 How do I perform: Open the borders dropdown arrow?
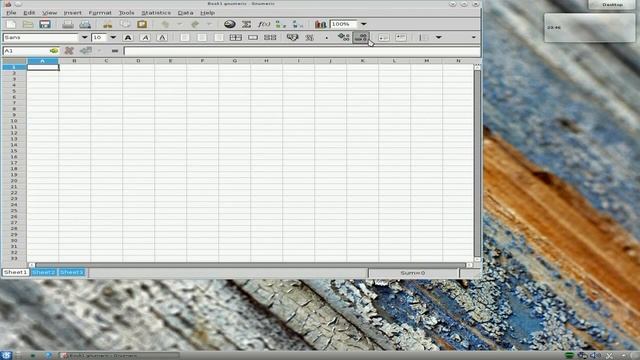click(439, 38)
